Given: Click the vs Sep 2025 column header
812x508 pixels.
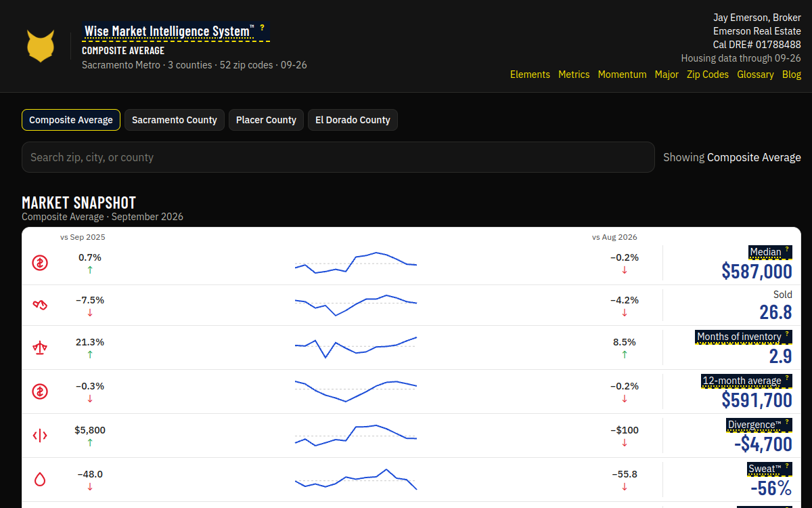Looking at the screenshot, I should coord(83,237).
